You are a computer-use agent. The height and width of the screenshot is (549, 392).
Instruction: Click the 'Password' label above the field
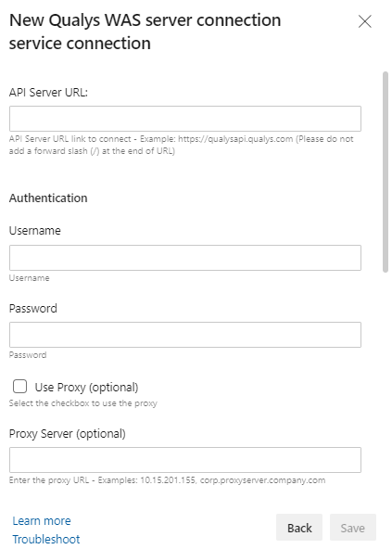click(33, 309)
